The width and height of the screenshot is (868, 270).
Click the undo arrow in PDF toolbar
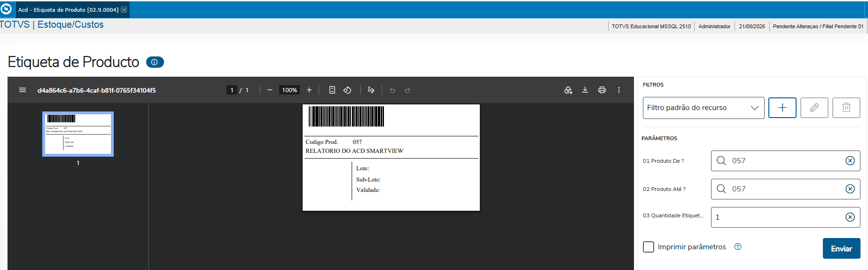tap(392, 90)
